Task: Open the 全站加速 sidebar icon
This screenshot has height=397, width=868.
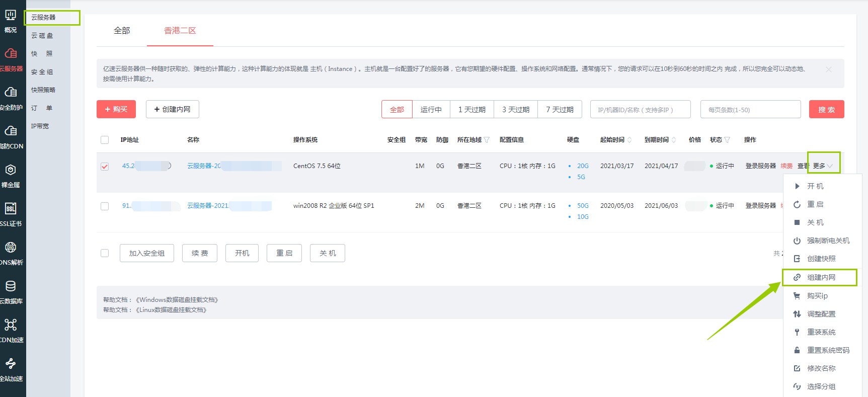Action: point(11,363)
